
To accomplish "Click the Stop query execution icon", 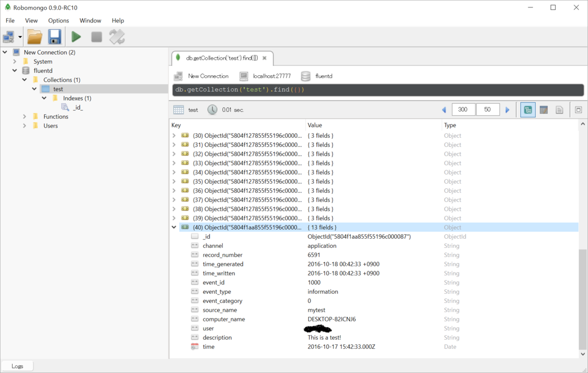I will pyautogui.click(x=96, y=36).
